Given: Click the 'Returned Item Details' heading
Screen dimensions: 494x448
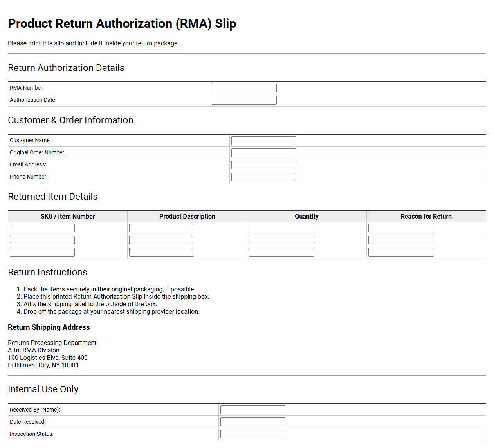Looking at the screenshot, I should pyautogui.click(x=53, y=197).
